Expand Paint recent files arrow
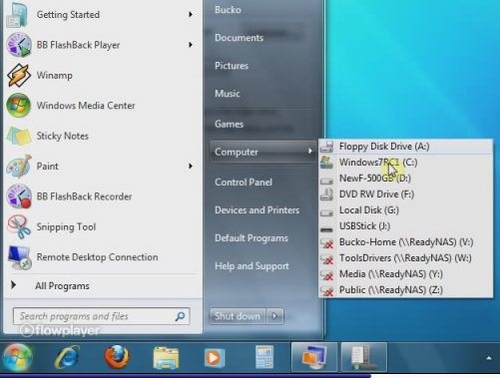 (190, 166)
